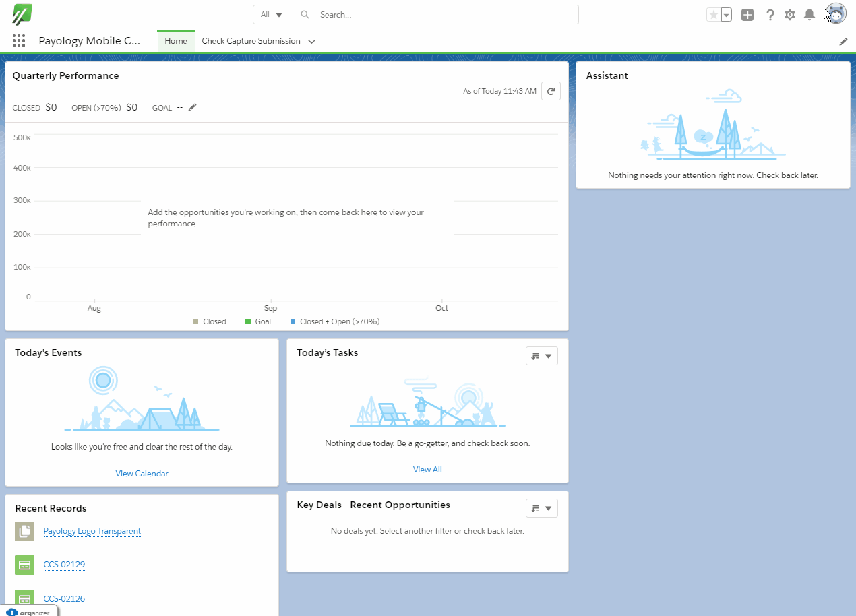Open the user profile avatar
The height and width of the screenshot is (616, 856).
(x=836, y=14)
